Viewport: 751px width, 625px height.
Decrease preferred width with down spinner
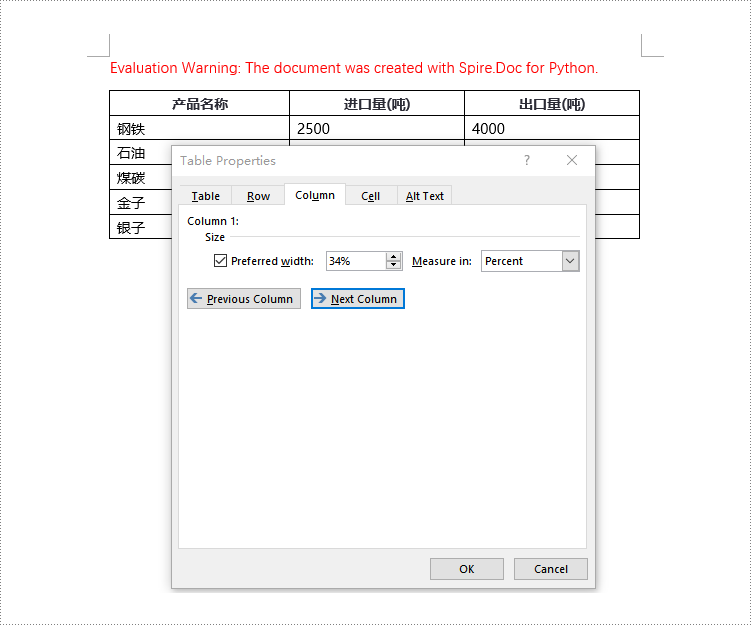click(393, 265)
